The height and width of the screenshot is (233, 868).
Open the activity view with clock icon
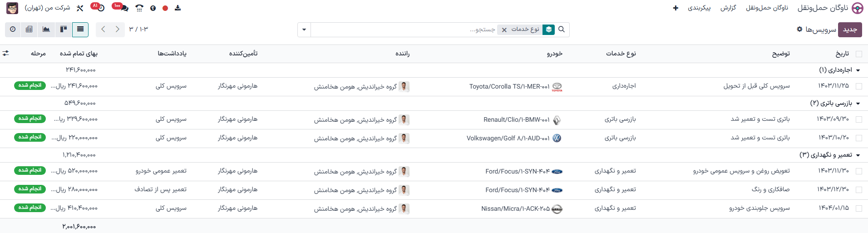pyautogui.click(x=13, y=30)
